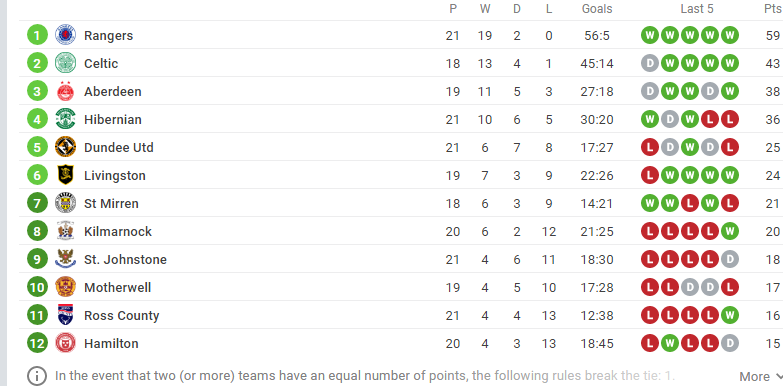The height and width of the screenshot is (386, 783).
Task: Select the Hibernian club crest icon
Action: (x=65, y=119)
